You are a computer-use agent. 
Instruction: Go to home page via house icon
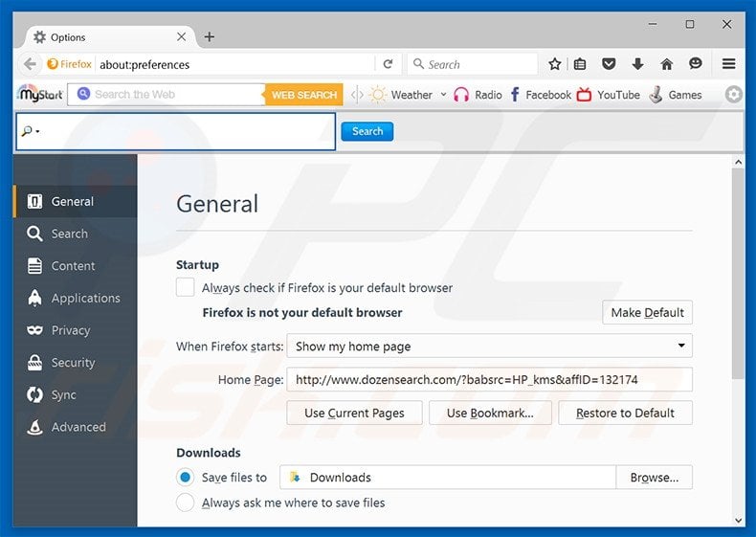pyautogui.click(x=666, y=64)
